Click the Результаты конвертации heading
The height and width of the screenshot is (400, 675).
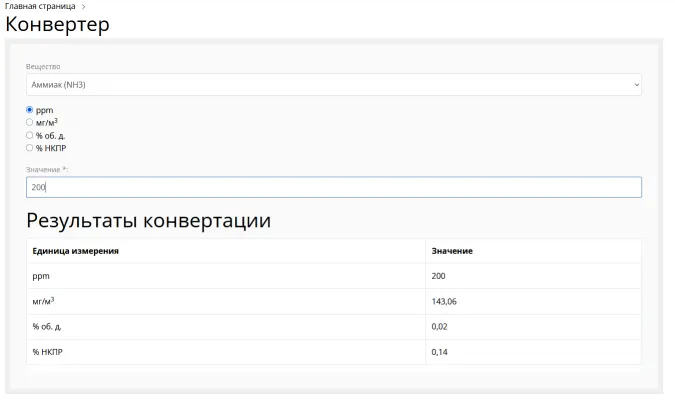pyautogui.click(x=149, y=220)
